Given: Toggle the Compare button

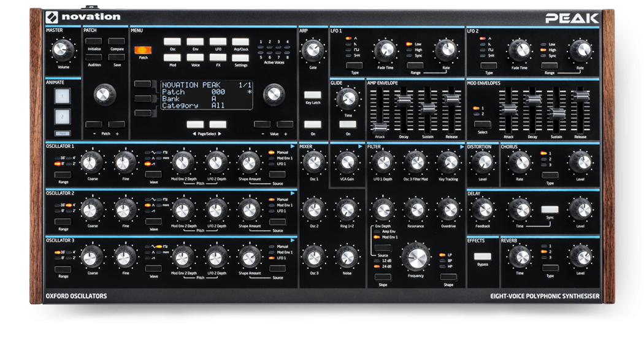Looking at the screenshot, I should click(117, 42).
